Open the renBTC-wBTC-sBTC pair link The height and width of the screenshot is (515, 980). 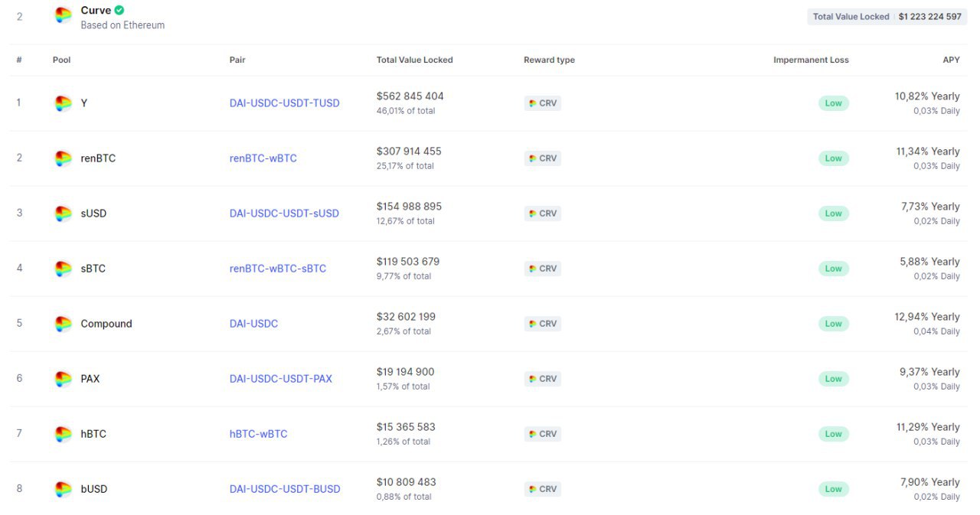click(278, 269)
